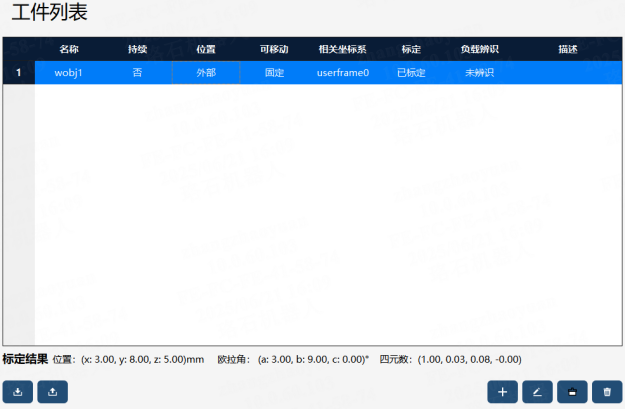Click the import (download arrow) icon button
This screenshot has width=625, height=409.
(x=18, y=392)
